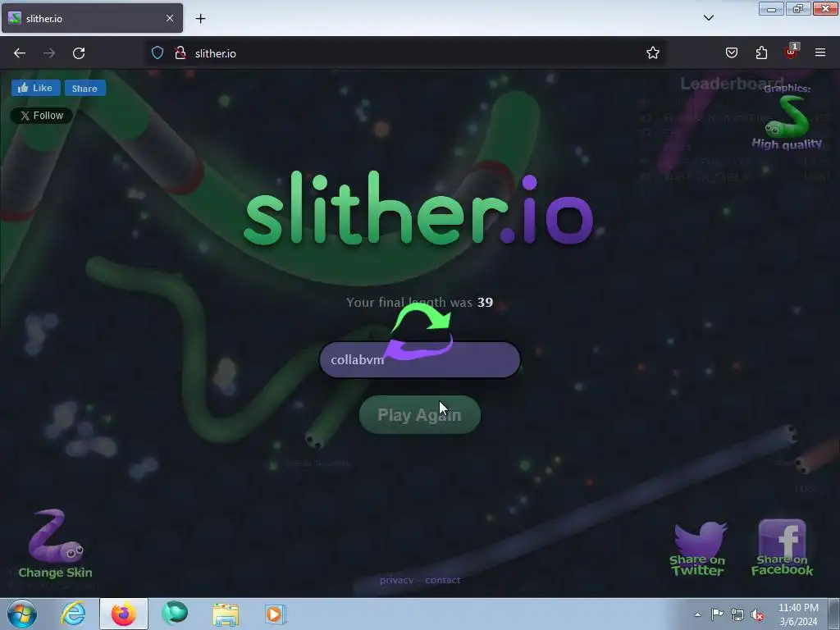This screenshot has height=630, width=840.
Task: Open Windows Media Player from taskbar
Action: [x=276, y=614]
